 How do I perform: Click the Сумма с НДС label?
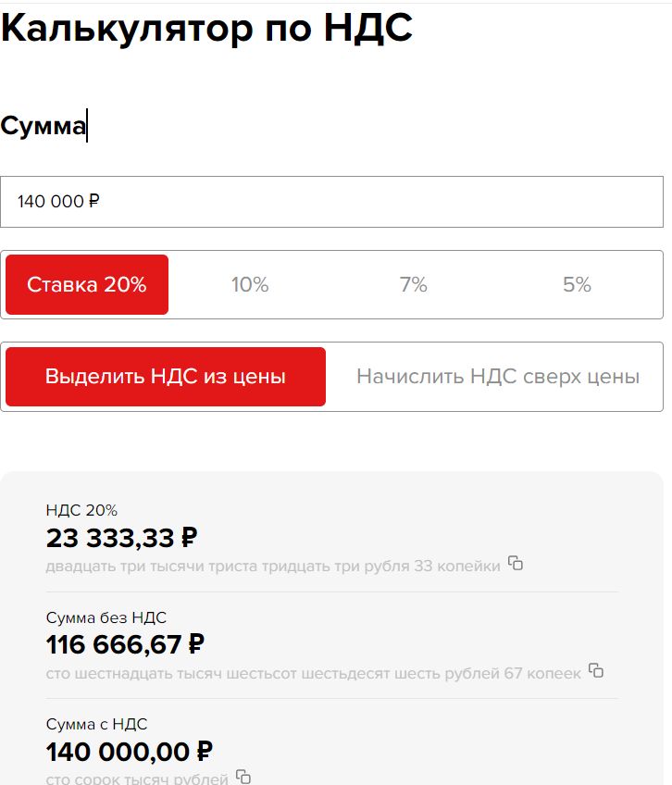[x=96, y=724]
